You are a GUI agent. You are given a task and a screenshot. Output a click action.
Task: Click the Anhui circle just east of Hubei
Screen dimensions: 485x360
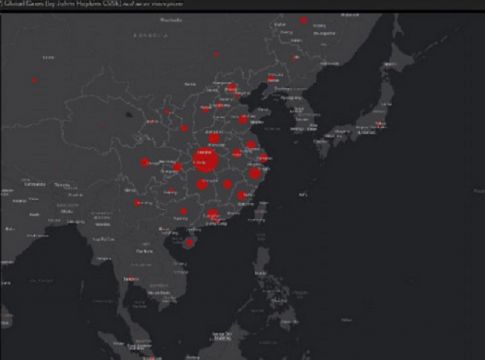tap(236, 153)
